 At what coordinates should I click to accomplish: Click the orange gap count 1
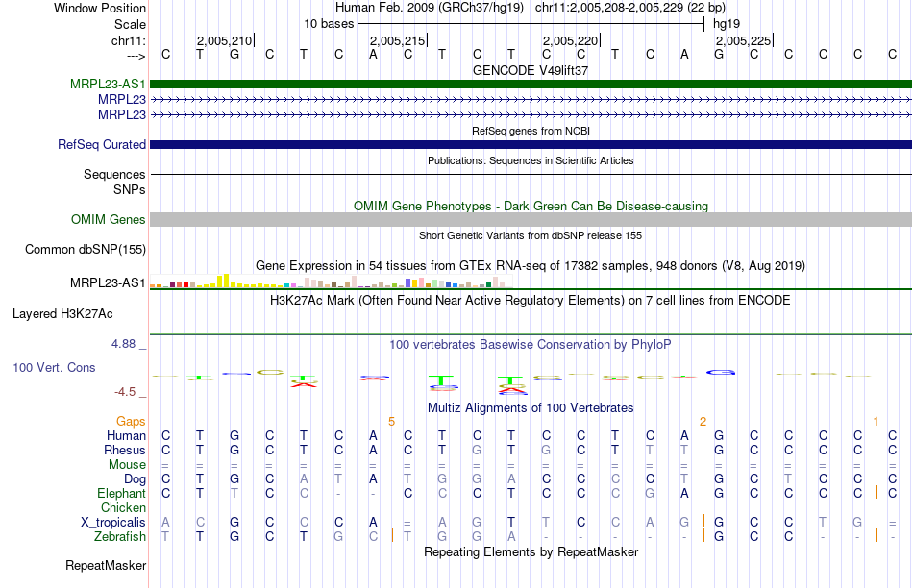[x=876, y=421]
